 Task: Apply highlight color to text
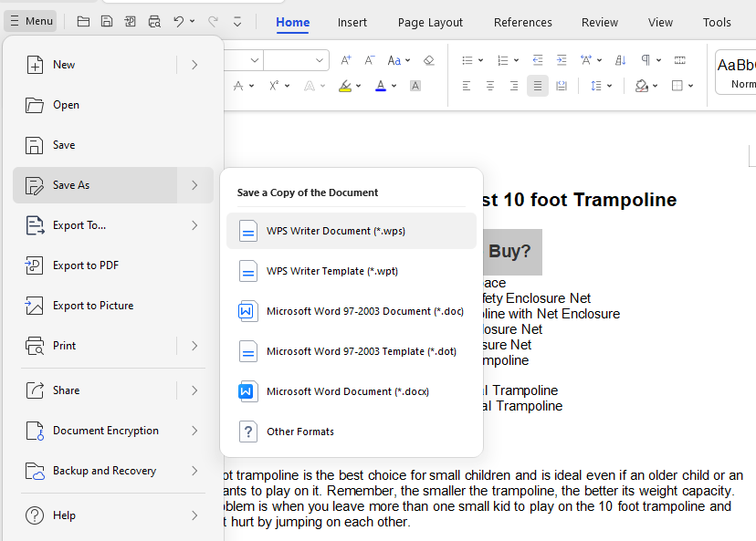pyautogui.click(x=345, y=85)
